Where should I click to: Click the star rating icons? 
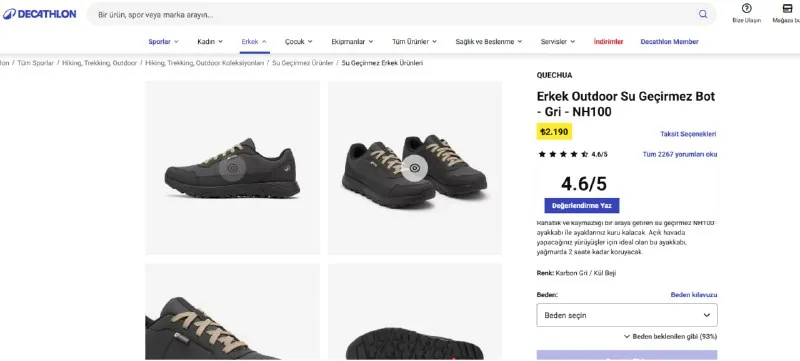point(563,154)
